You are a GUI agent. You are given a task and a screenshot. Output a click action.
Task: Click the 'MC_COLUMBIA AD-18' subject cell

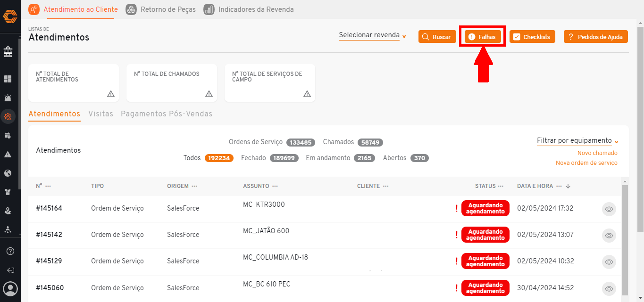click(276, 257)
